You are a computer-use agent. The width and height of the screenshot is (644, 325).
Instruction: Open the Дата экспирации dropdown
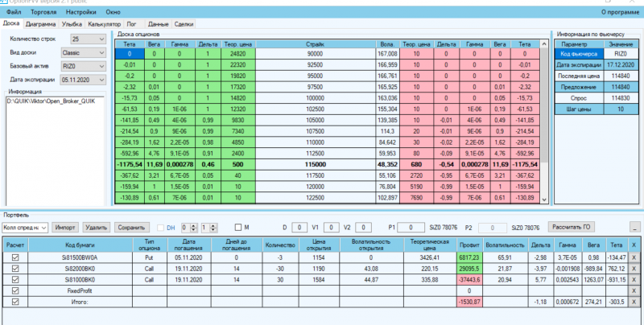tap(84, 80)
